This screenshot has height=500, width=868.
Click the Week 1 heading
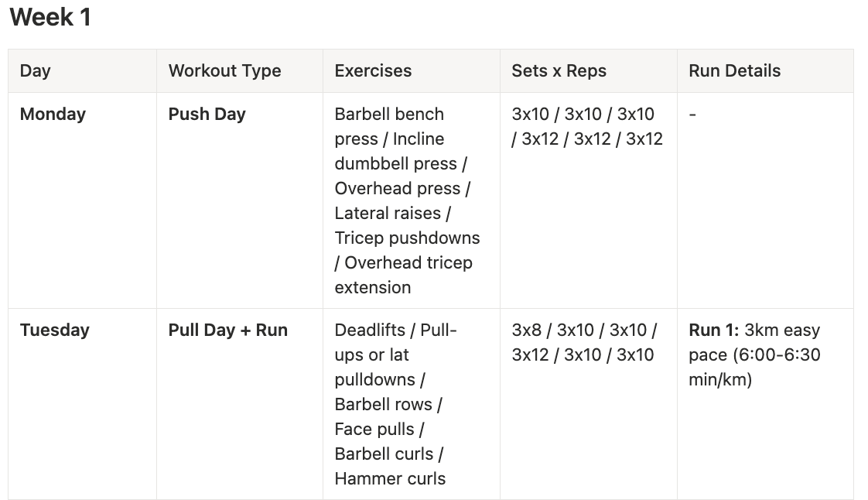pos(50,17)
